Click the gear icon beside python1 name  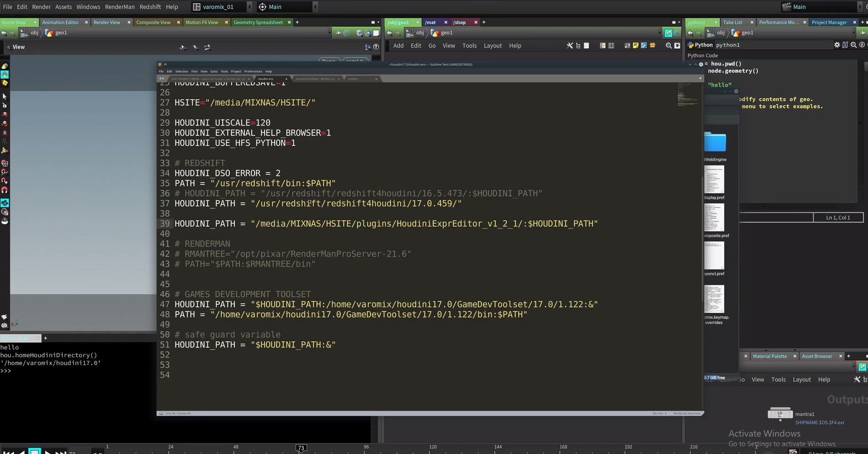point(837,45)
